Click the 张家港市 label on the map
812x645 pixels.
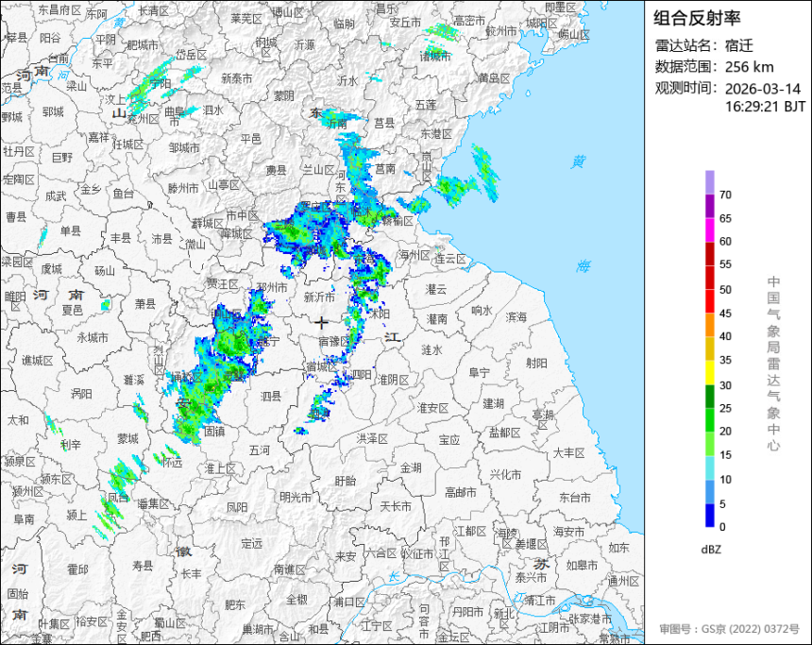[x=590, y=619]
